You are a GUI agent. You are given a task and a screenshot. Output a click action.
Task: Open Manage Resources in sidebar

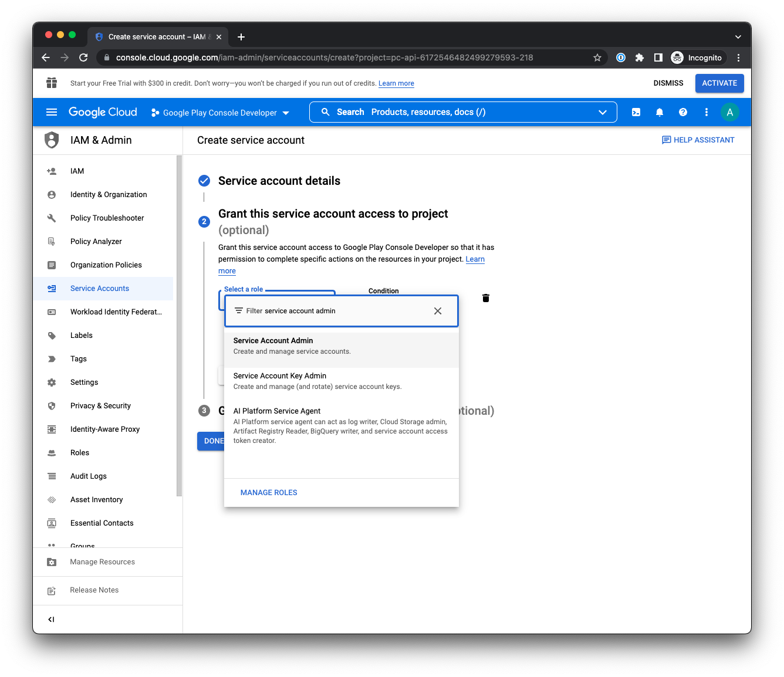point(107,562)
